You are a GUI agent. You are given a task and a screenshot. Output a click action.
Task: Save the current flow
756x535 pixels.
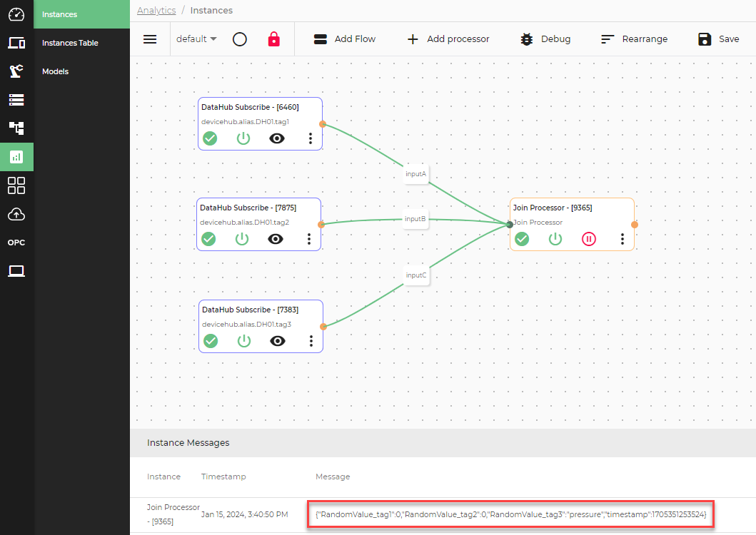(718, 39)
